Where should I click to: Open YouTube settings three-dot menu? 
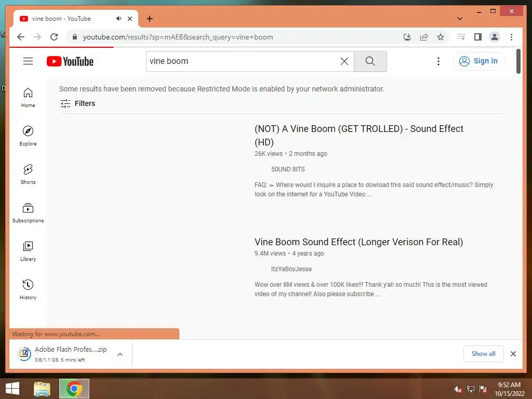pos(438,61)
